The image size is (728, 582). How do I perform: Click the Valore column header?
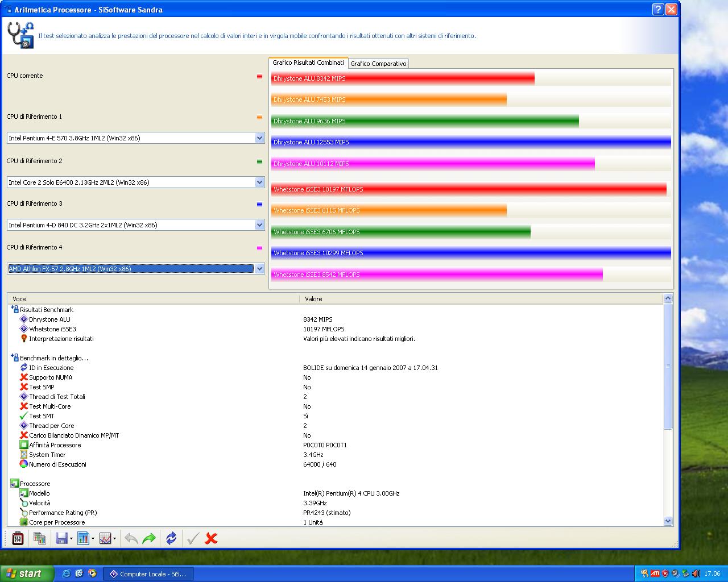pyautogui.click(x=481, y=299)
